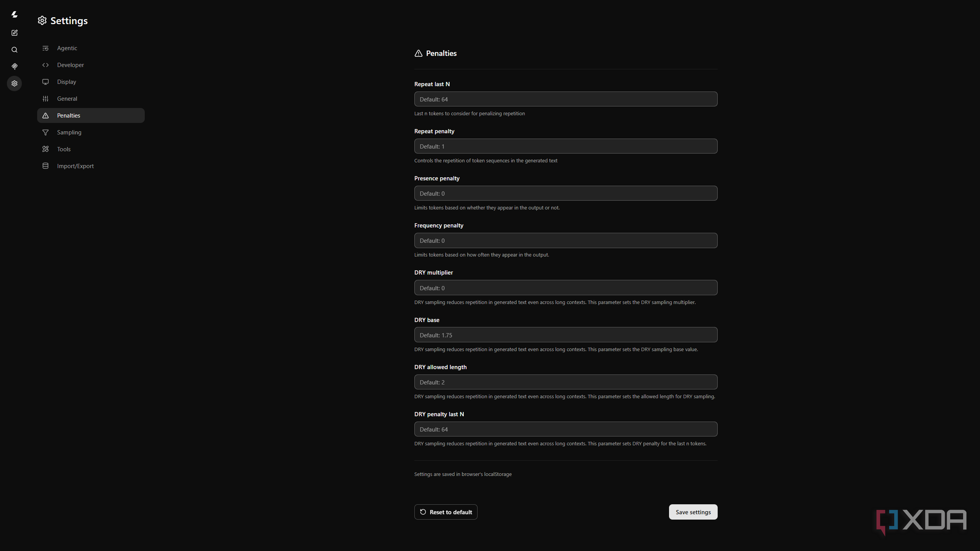
Task: Start a new chat via the pencil icon
Action: 15,33
